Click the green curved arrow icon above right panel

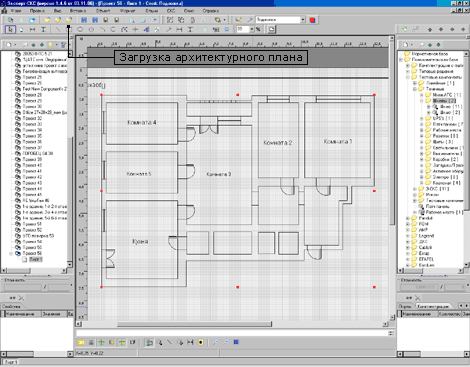[x=404, y=29]
